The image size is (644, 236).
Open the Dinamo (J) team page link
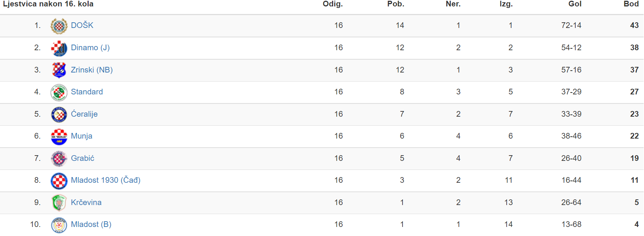point(90,48)
